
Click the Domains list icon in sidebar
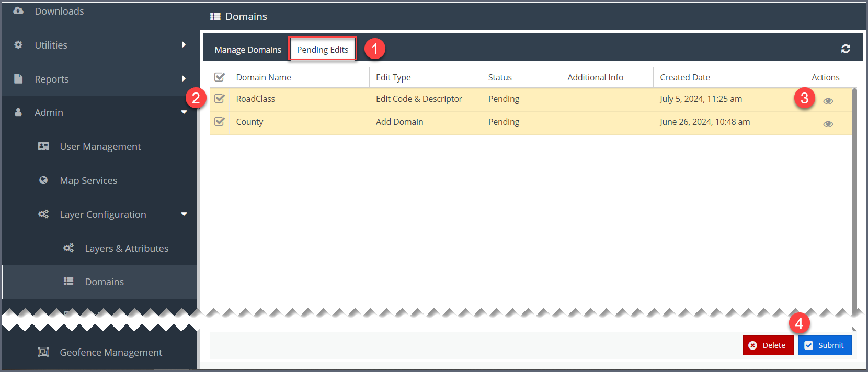click(x=68, y=281)
